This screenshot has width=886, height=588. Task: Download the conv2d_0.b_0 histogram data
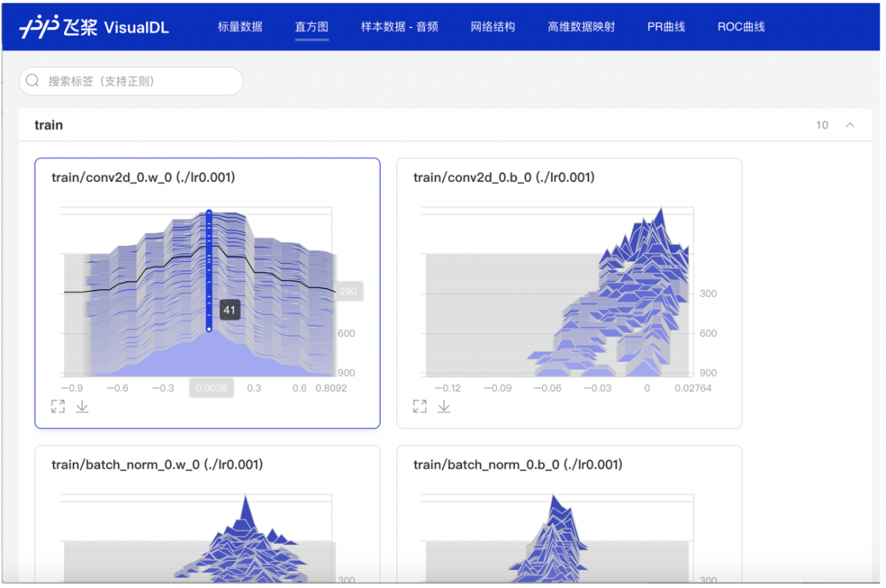pos(444,406)
